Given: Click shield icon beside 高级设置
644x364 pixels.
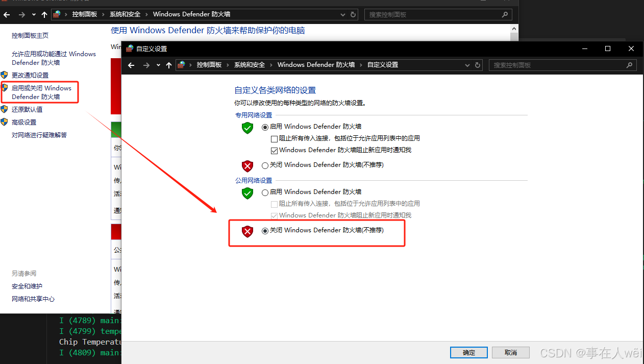Looking at the screenshot, I should coord(4,122).
